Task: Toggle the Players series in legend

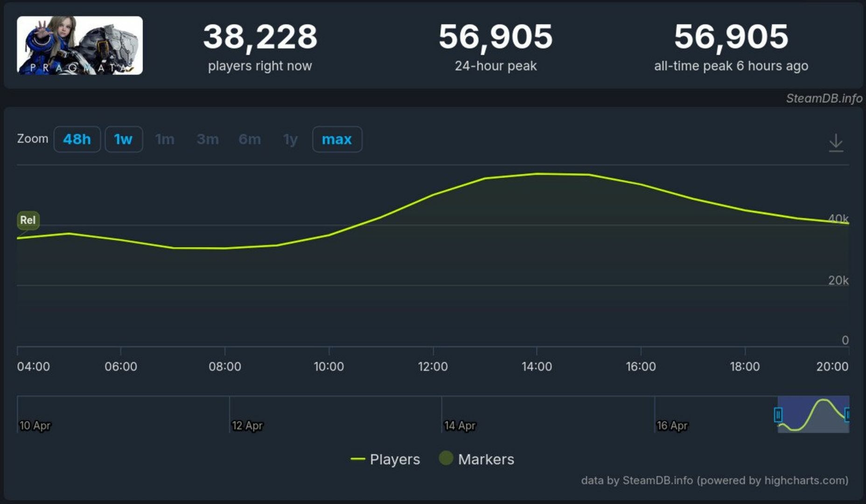Action: click(x=385, y=459)
